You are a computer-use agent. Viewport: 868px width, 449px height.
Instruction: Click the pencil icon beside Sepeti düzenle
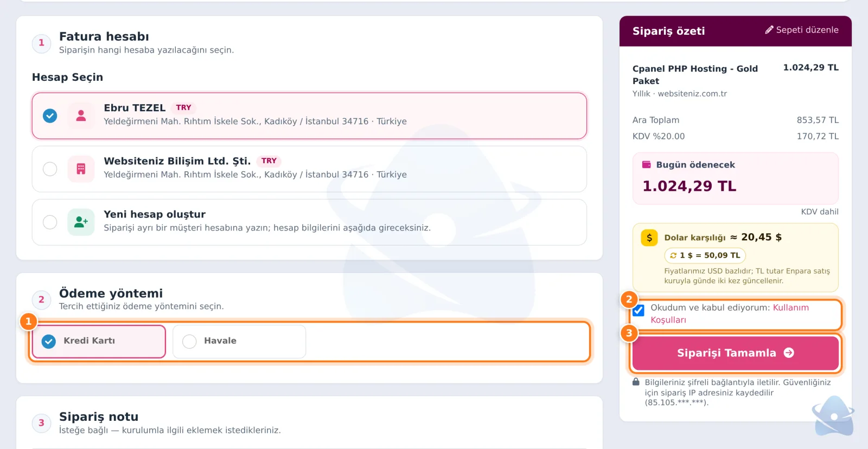pos(769,30)
